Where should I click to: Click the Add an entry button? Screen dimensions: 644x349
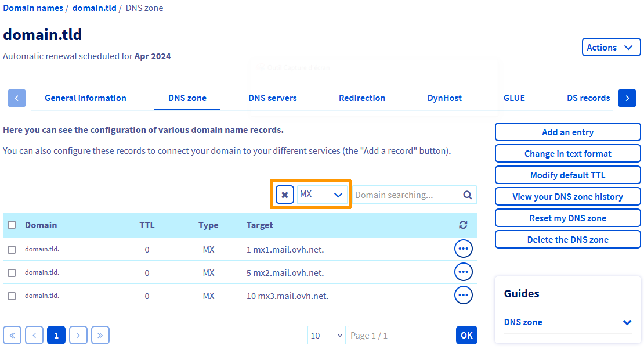pos(567,132)
